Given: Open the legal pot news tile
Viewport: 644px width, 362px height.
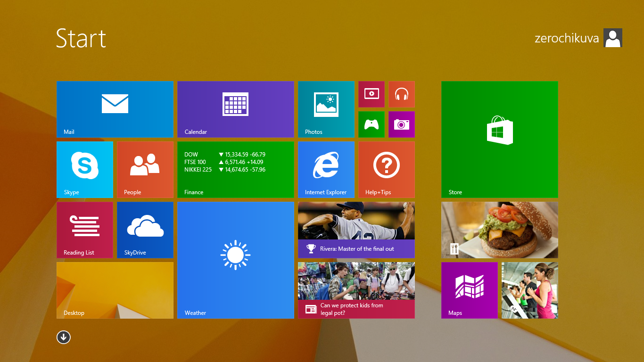Looking at the screenshot, I should coord(356,290).
